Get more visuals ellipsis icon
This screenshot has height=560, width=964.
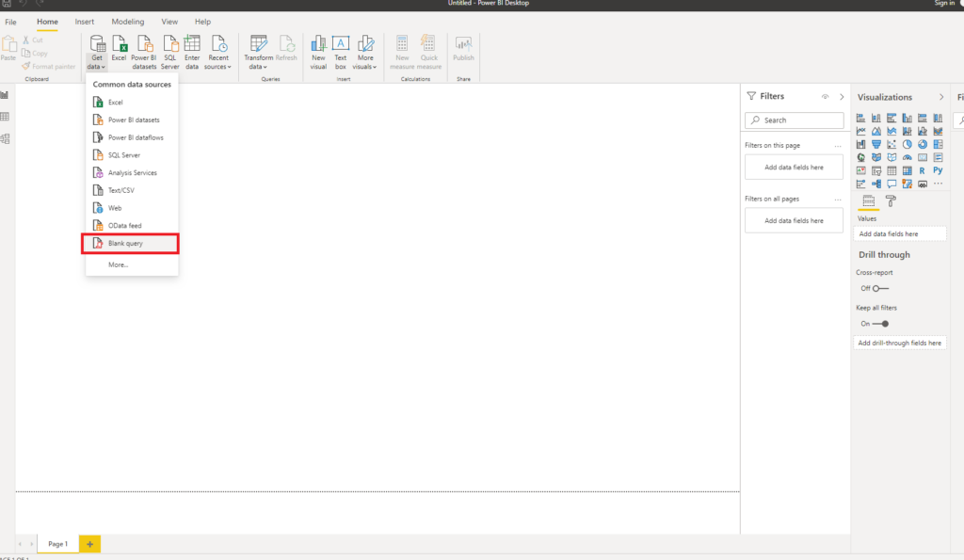(x=938, y=184)
